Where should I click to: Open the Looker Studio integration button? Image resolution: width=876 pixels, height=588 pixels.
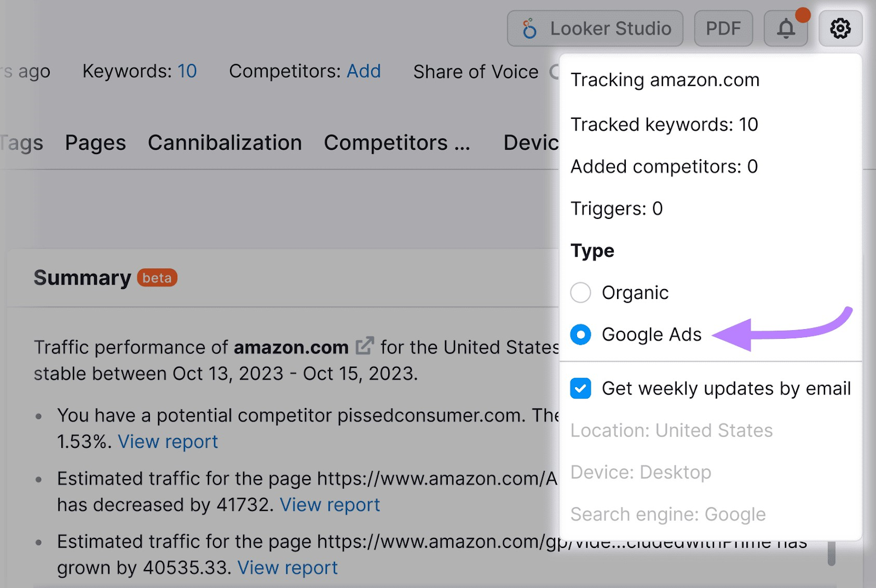tap(595, 28)
